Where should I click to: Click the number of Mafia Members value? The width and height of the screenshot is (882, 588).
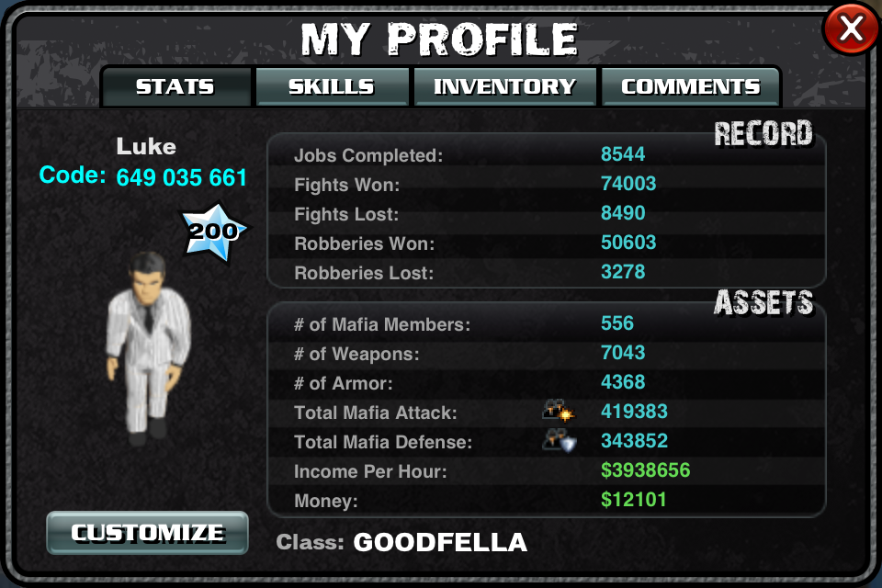pos(617,323)
